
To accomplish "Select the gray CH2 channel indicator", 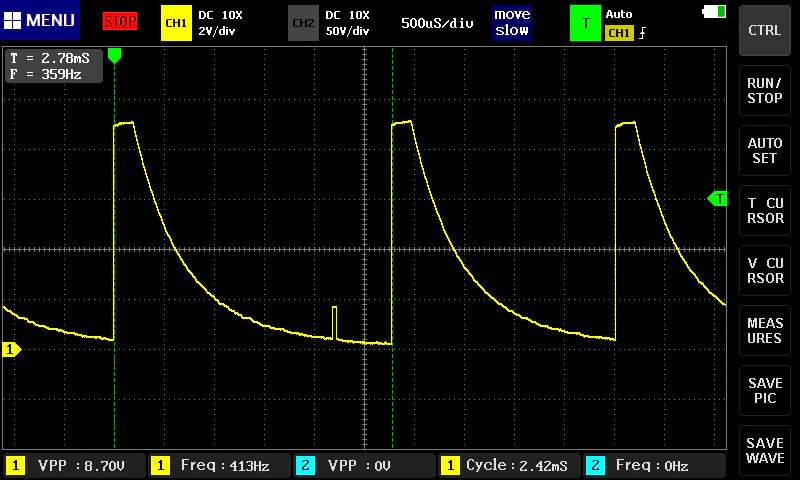I will [303, 23].
